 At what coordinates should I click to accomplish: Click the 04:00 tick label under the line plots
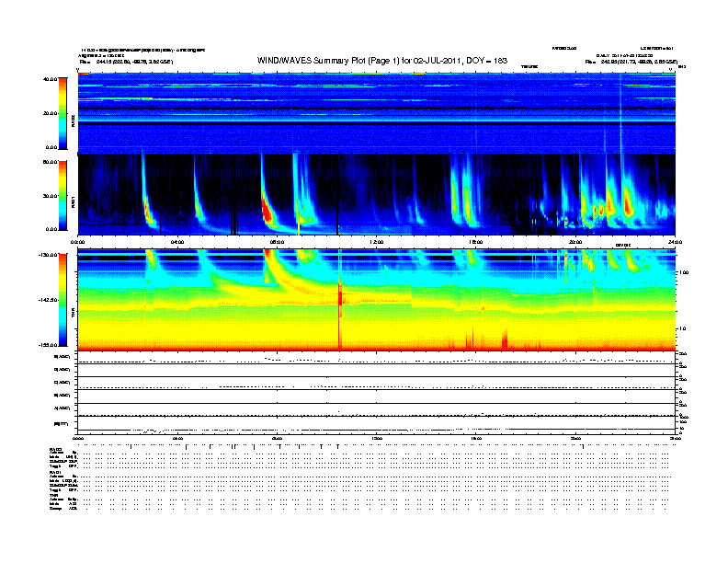click(177, 439)
